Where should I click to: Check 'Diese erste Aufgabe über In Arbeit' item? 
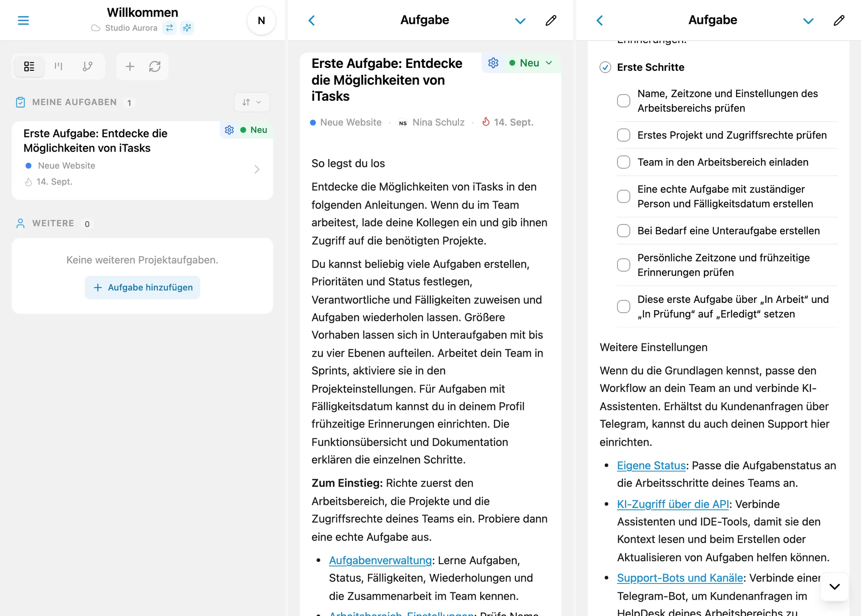pyautogui.click(x=623, y=306)
